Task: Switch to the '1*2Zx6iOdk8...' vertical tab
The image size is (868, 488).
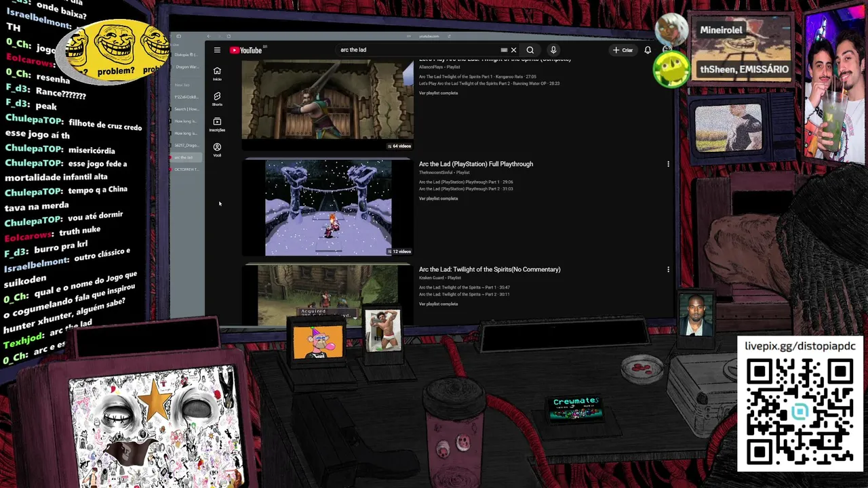Action: click(185, 97)
